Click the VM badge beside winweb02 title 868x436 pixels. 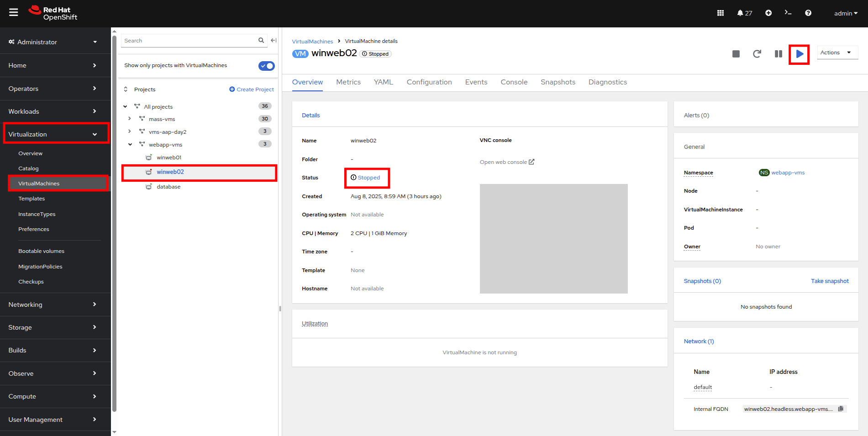pos(300,54)
